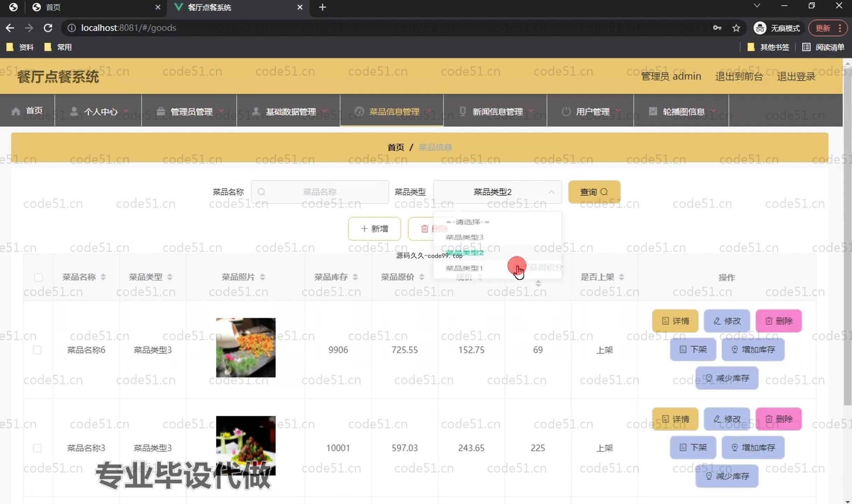Bookmark this page with the star icon
Viewport: 852px width, 504px height.
coord(736,28)
